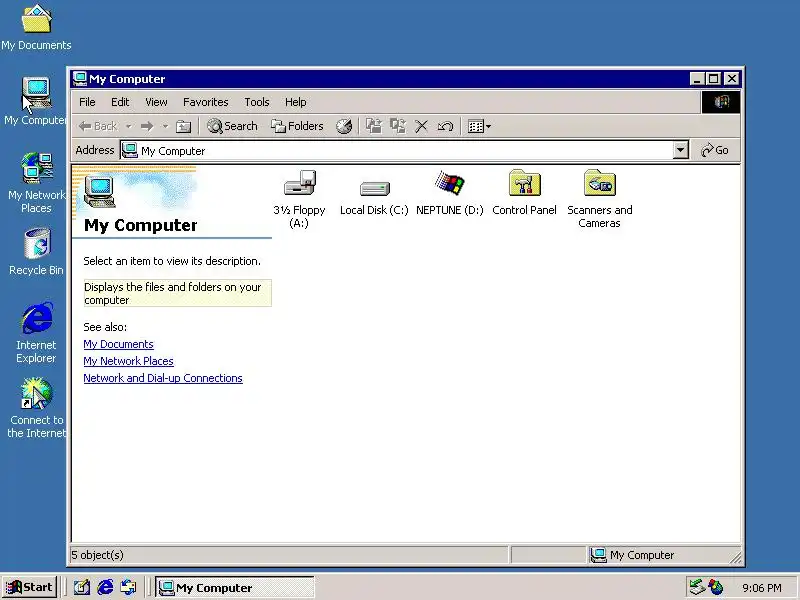Image resolution: width=800 pixels, height=600 pixels.
Task: Open the Back history dropdown arrow
Action: click(x=129, y=126)
